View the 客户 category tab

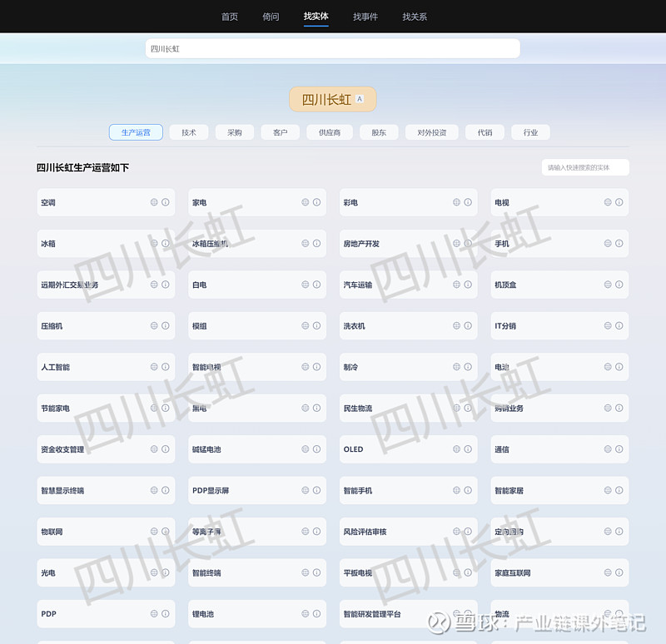pos(281,132)
